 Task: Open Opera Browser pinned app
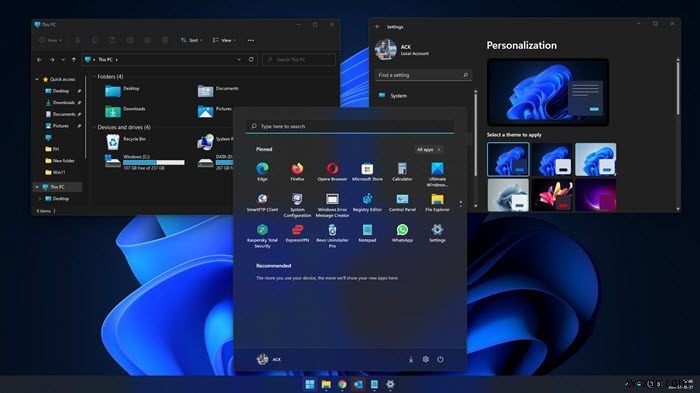(332, 171)
